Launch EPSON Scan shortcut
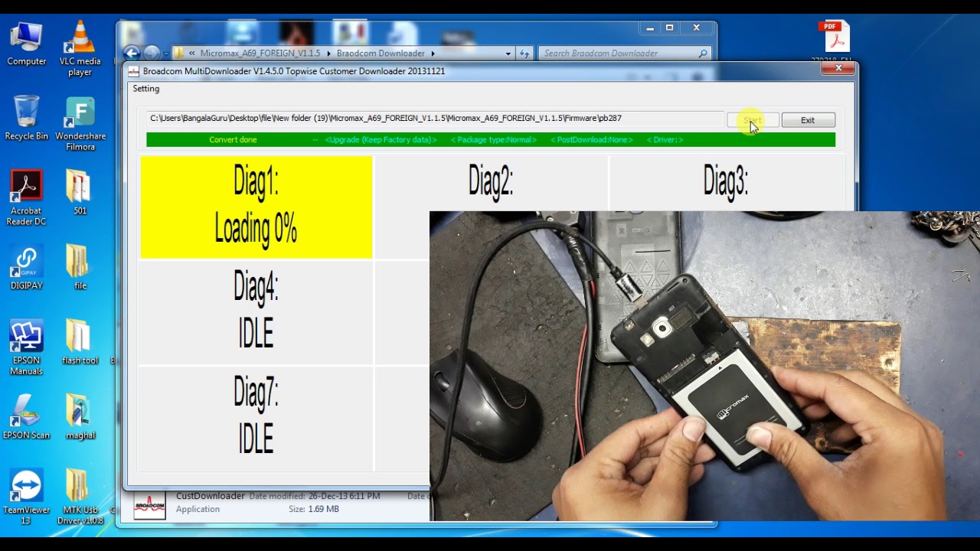Screen dimensions: 980x551 [x=27, y=417]
